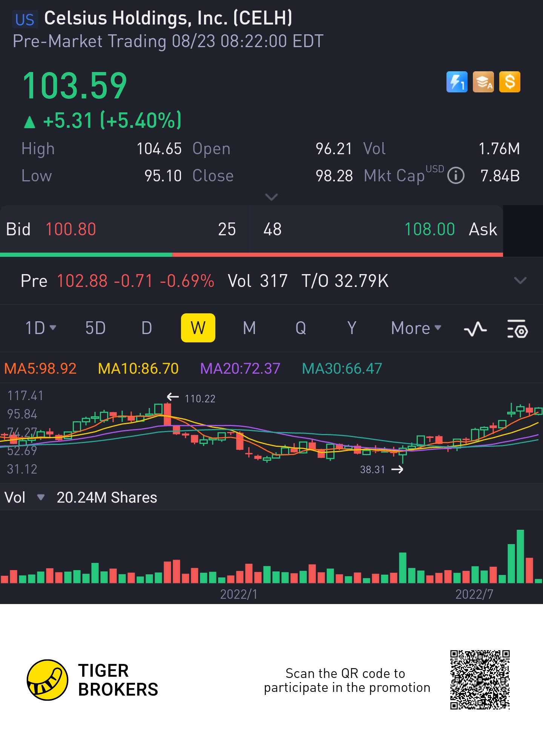543x756 pixels.
Task: Tap the last price 103.59
Action: pyautogui.click(x=75, y=86)
